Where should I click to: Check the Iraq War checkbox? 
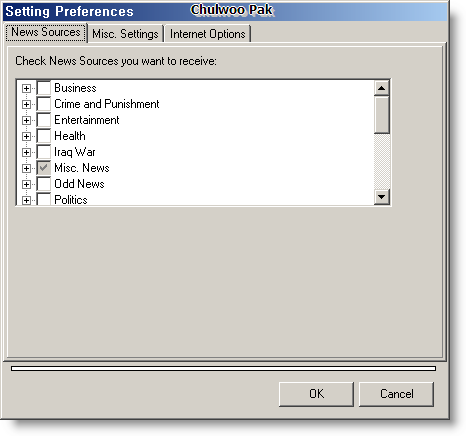44,152
